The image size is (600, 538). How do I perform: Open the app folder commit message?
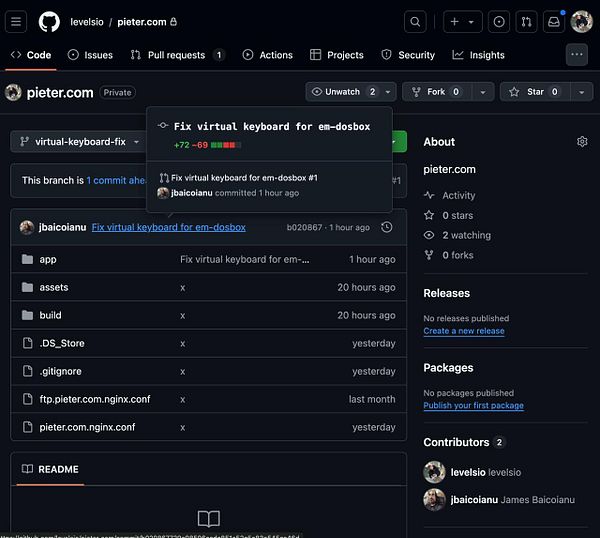(245, 259)
